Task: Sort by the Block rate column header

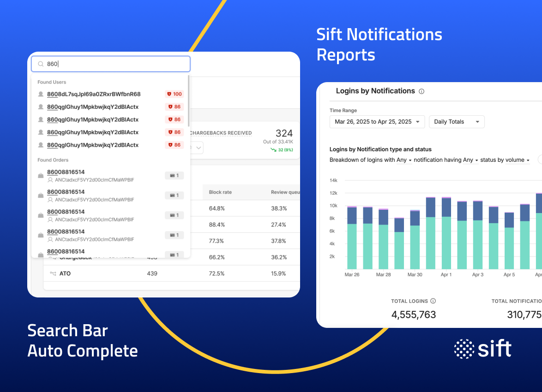Action: [220, 192]
